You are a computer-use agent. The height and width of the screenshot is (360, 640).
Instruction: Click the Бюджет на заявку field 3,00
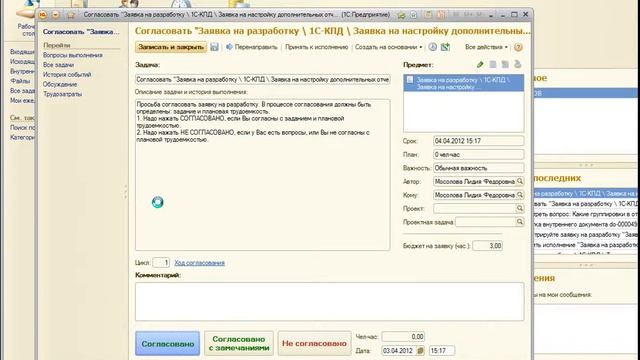pos(487,246)
